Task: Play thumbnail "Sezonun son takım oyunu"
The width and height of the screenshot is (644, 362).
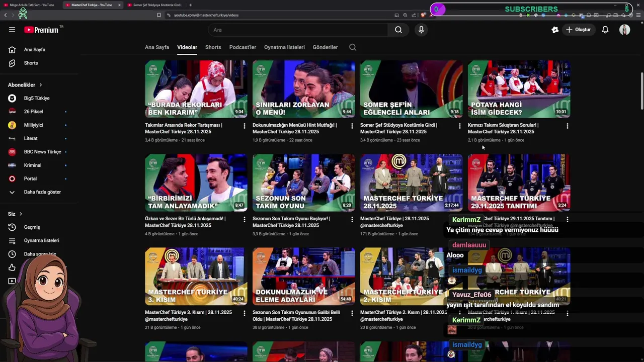Action: [304, 183]
